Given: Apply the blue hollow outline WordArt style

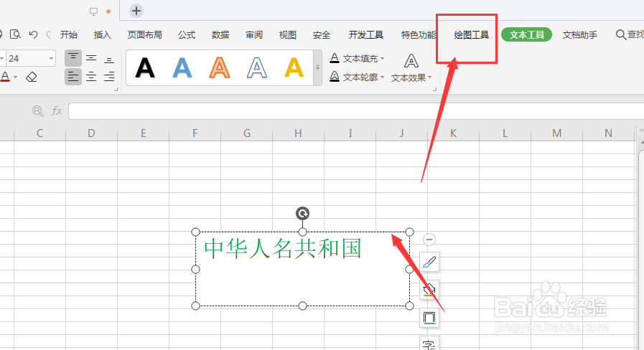Looking at the screenshot, I should pos(257,67).
